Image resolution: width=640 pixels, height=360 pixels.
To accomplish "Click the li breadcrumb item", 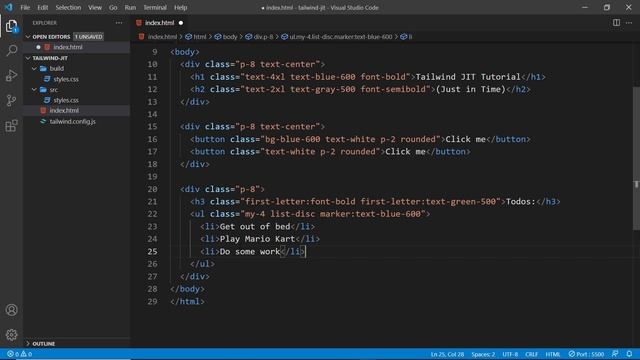I will pos(407,37).
